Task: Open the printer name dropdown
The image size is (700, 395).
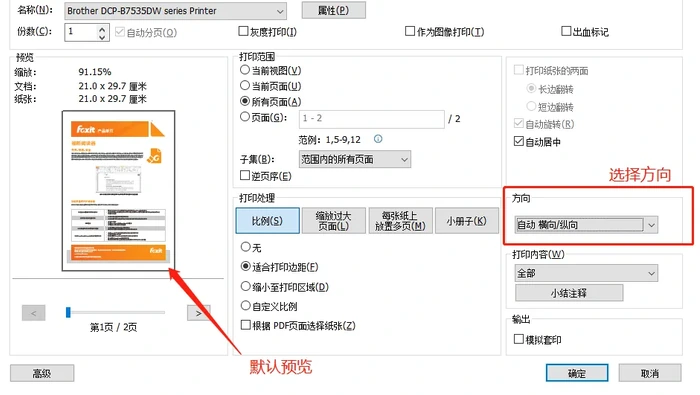Action: (x=175, y=11)
